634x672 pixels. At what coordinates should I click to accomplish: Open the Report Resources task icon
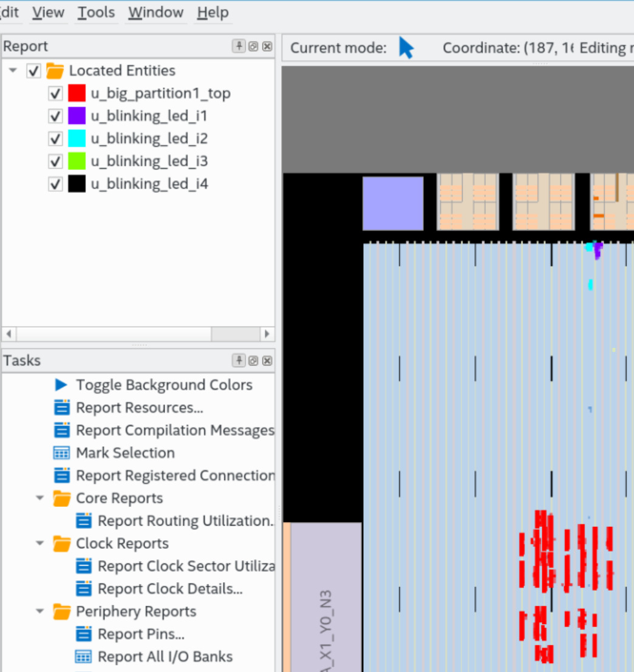pyautogui.click(x=62, y=407)
